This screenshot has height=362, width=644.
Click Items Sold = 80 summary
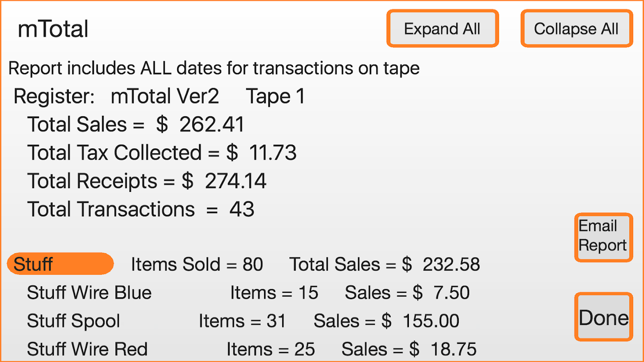(197, 264)
